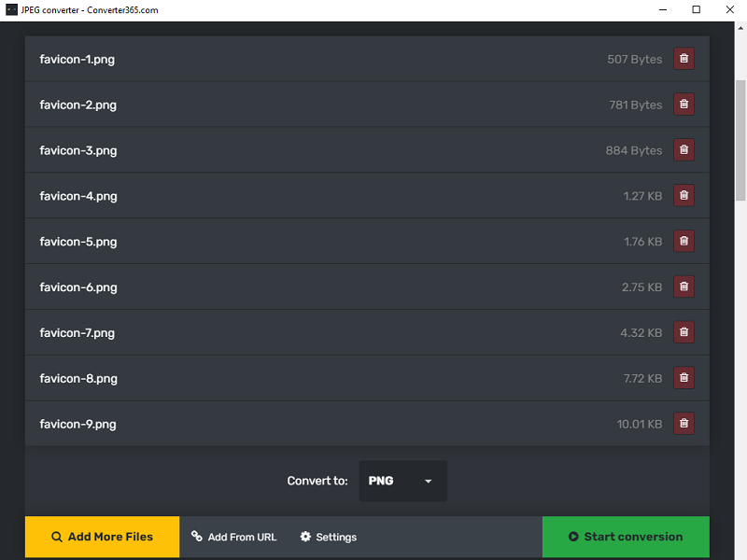Click the dropdown arrow next to PNG

tap(429, 482)
